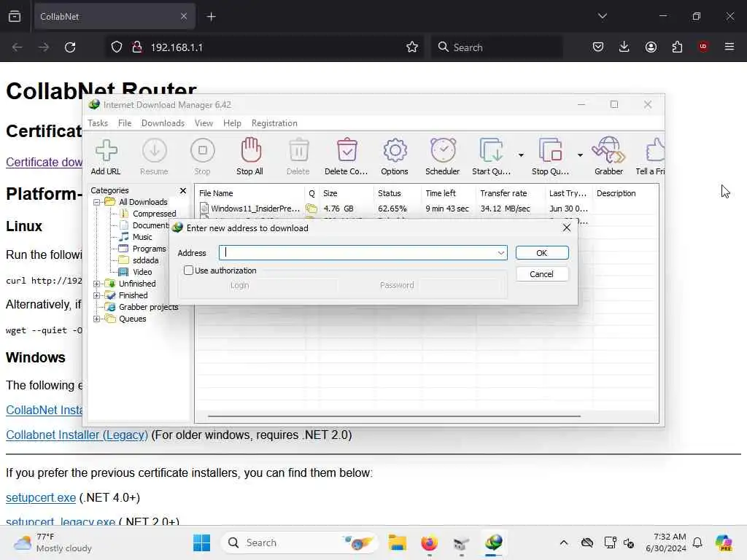Enable the Use authorization checkbox
This screenshot has height=560, width=747.
tap(189, 271)
